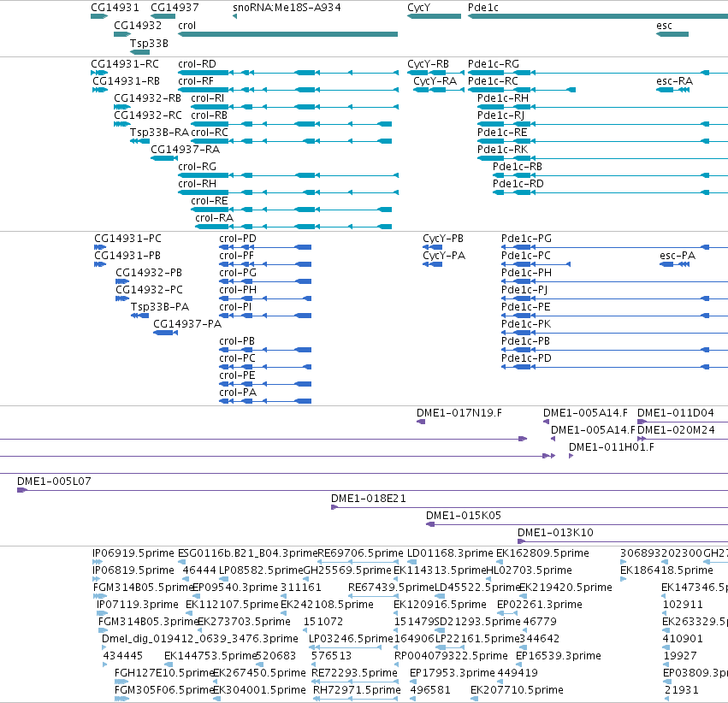This screenshot has height=703, width=728.
Task: Click protein label CG14932-PC
Action: [x=149, y=290]
